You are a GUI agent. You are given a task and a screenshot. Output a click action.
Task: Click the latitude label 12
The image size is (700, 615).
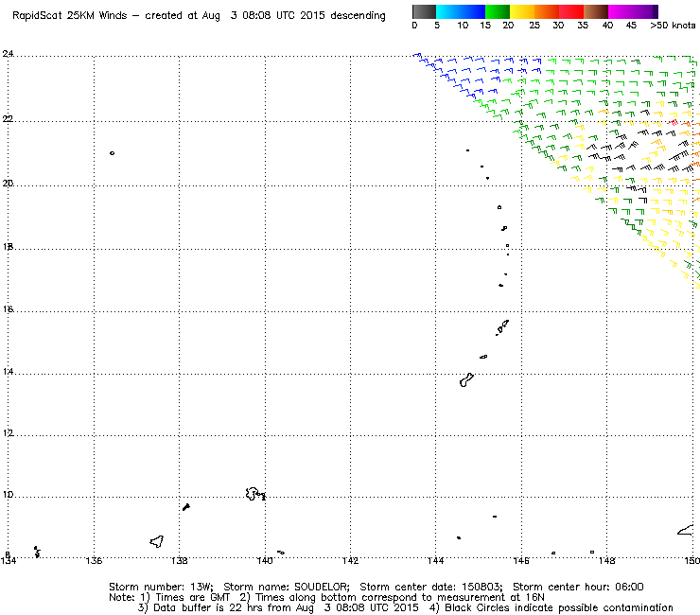[x=8, y=433]
